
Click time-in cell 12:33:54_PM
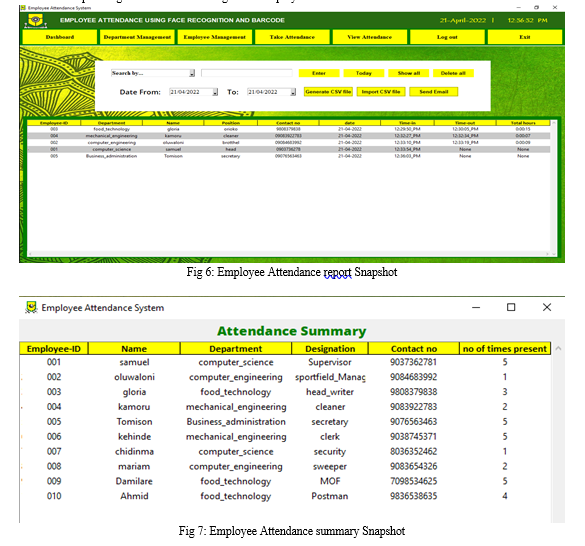click(407, 149)
